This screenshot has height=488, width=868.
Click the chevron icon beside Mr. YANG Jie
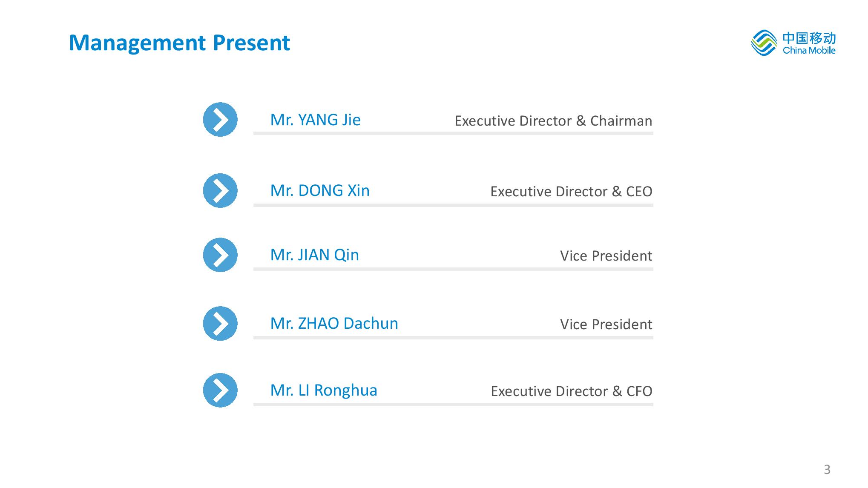tap(220, 120)
